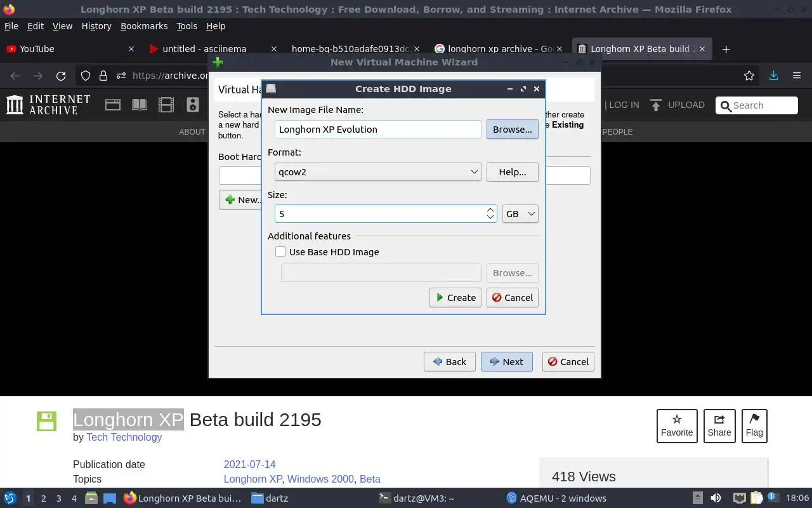The image size is (812, 508).
Task: Click Browse next to image file name
Action: (513, 130)
